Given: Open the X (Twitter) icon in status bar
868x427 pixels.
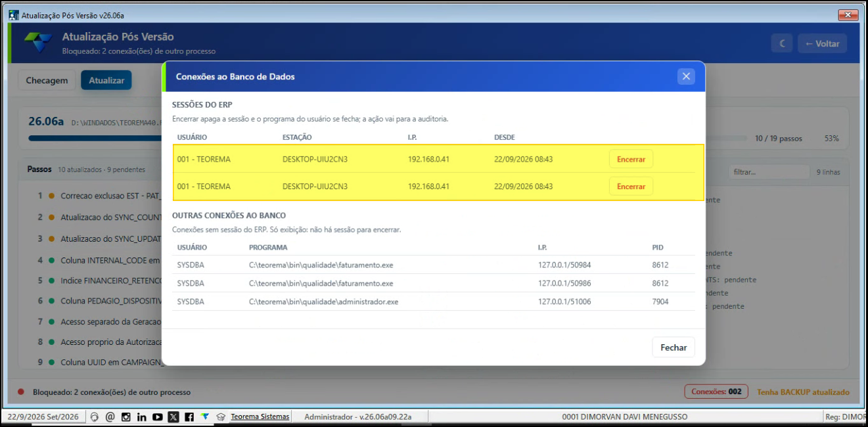Looking at the screenshot, I should point(173,416).
